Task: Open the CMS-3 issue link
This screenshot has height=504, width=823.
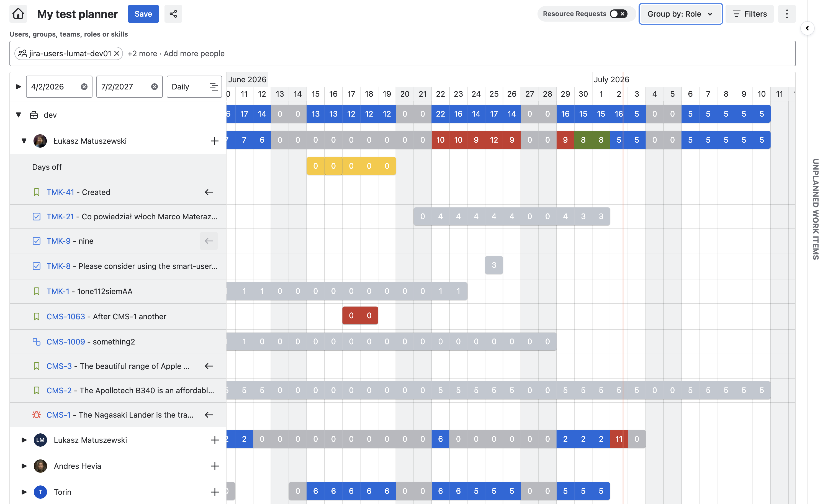Action: (59, 366)
